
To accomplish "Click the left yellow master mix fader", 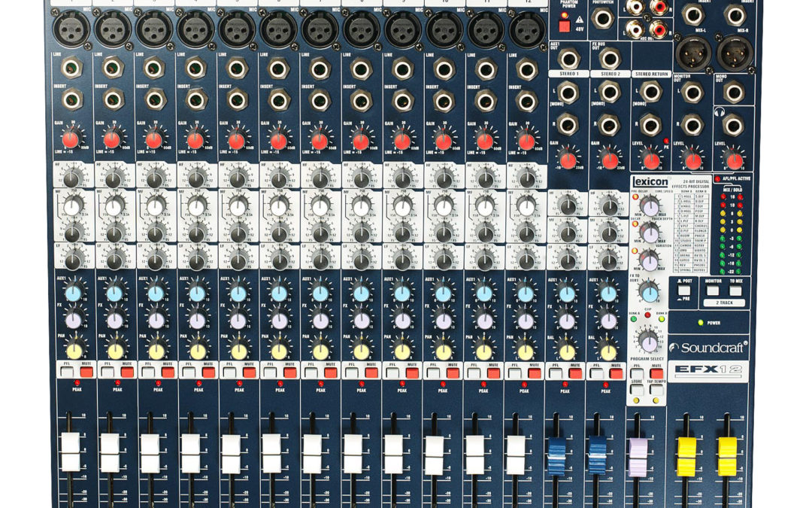I will coord(686,457).
